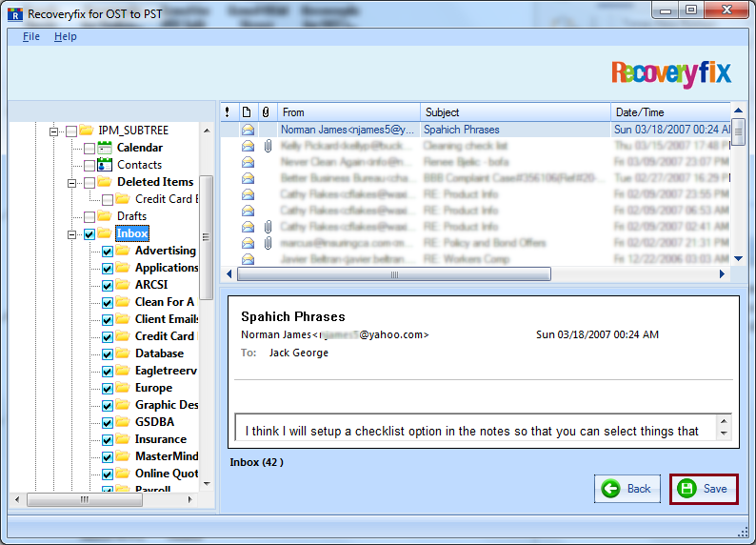This screenshot has width=756, height=545.
Task: Open the File menu
Action: tap(31, 36)
